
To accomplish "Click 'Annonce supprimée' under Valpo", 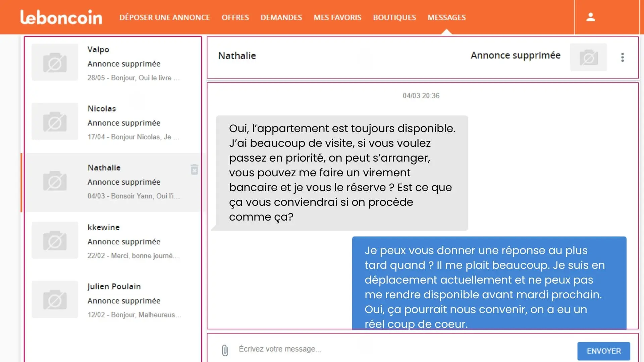I will (124, 64).
